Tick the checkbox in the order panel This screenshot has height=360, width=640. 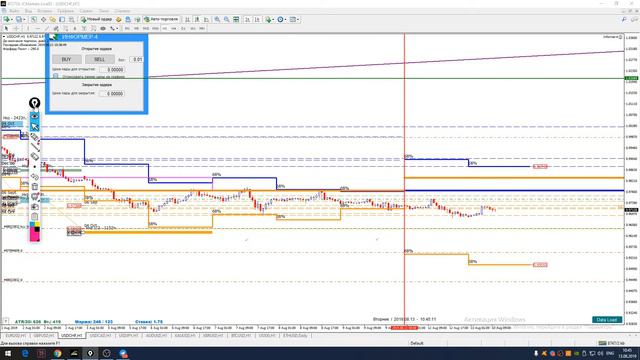(56, 76)
